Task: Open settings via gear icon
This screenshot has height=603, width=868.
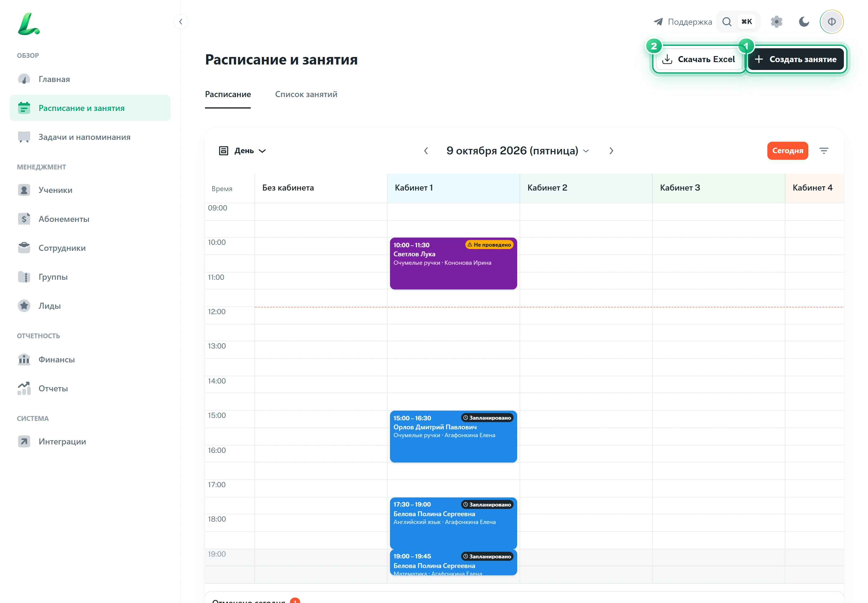Action: click(777, 21)
